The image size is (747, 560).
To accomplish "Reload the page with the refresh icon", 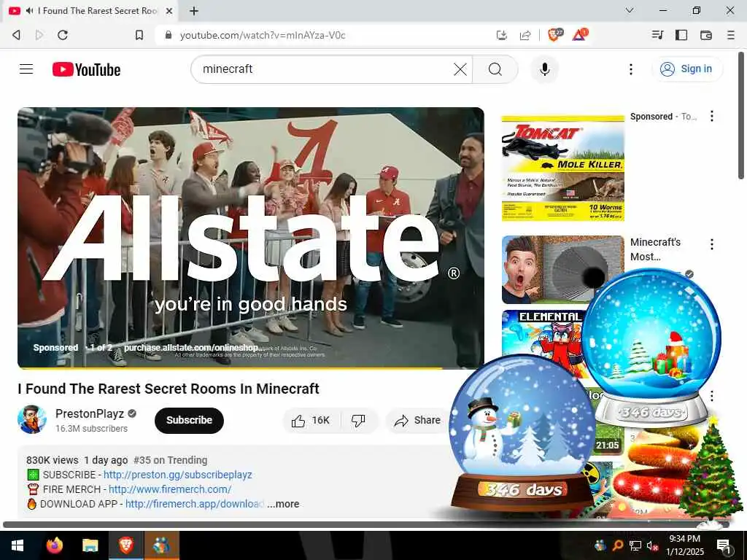I will point(63,35).
